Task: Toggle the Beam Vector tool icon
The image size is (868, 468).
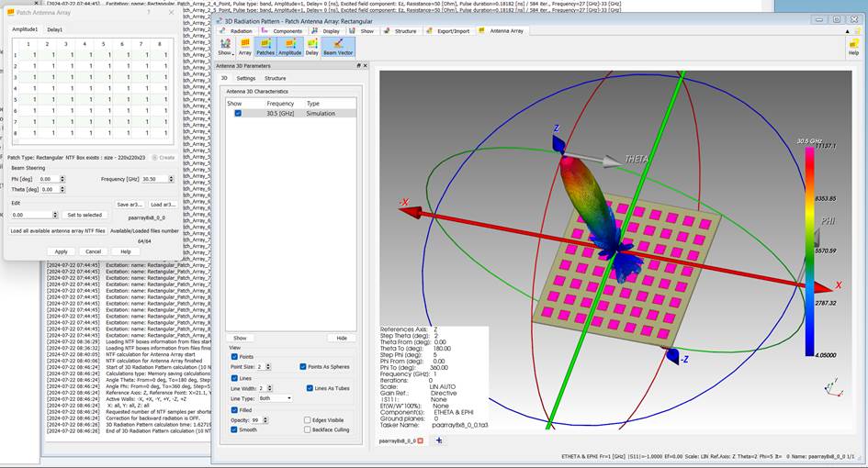Action: [338, 47]
